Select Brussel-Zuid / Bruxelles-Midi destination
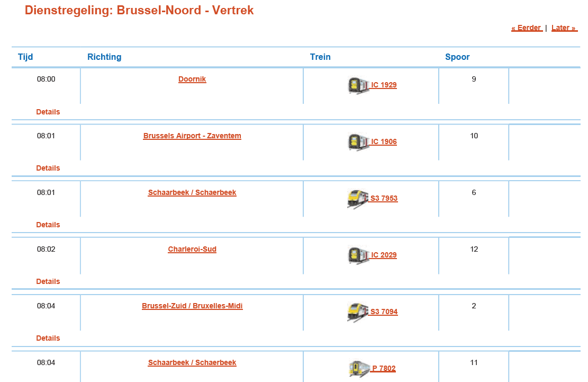Image resolution: width=588 pixels, height=382 pixels. click(192, 306)
